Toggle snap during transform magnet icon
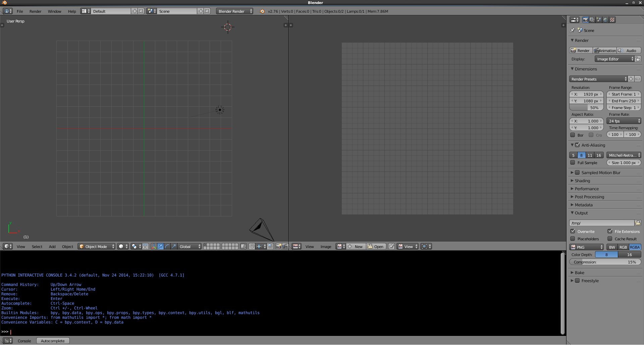Screen dimensions: 644x345 coord(252,247)
